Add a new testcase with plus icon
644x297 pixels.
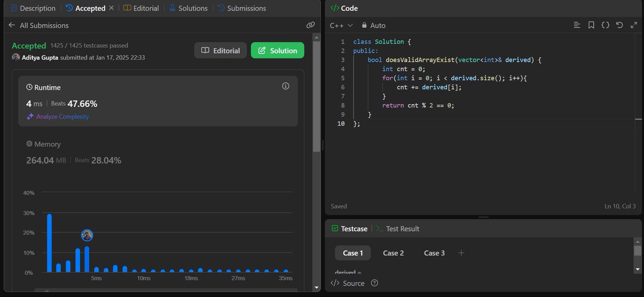point(461,253)
